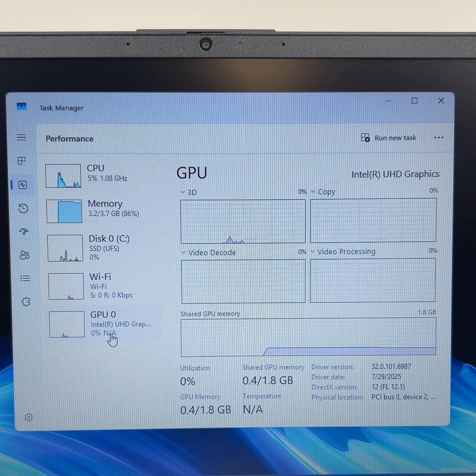476x476 pixels.
Task: Open the Video Processing engine dropdown
Action: click(x=313, y=251)
